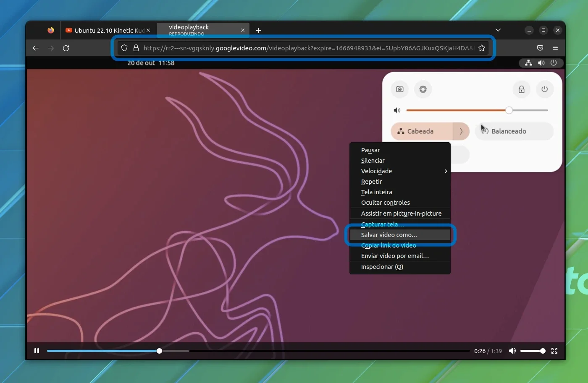Click the network icon in the video's top bar
Image resolution: width=588 pixels, height=383 pixels.
click(528, 63)
